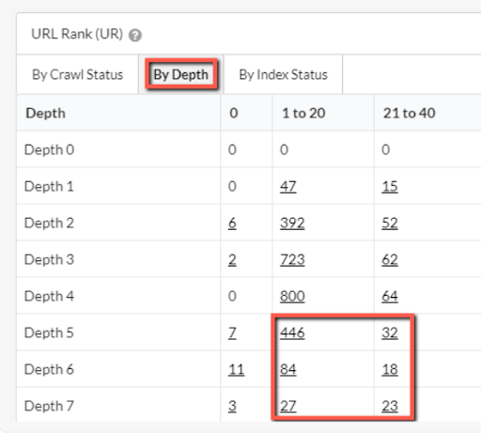Viewport: 481px width, 448px height.
Task: Open the 446 link in Depth 5 row
Action: (x=292, y=332)
